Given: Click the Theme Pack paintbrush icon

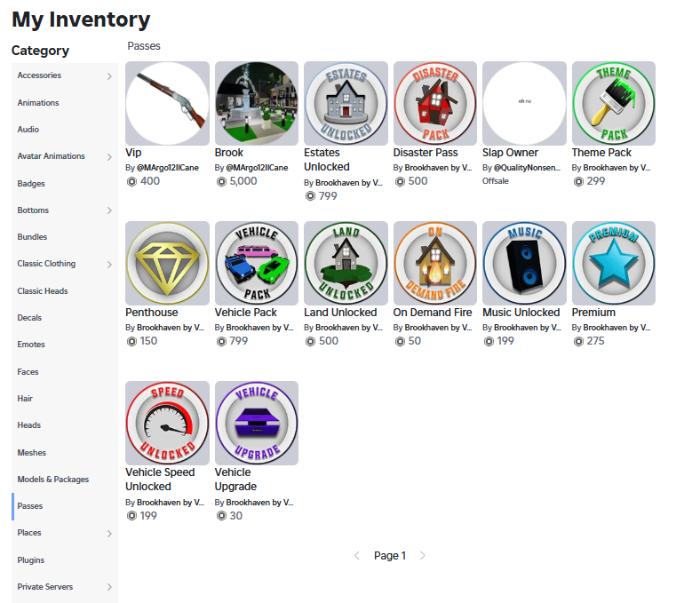Looking at the screenshot, I should 614,104.
